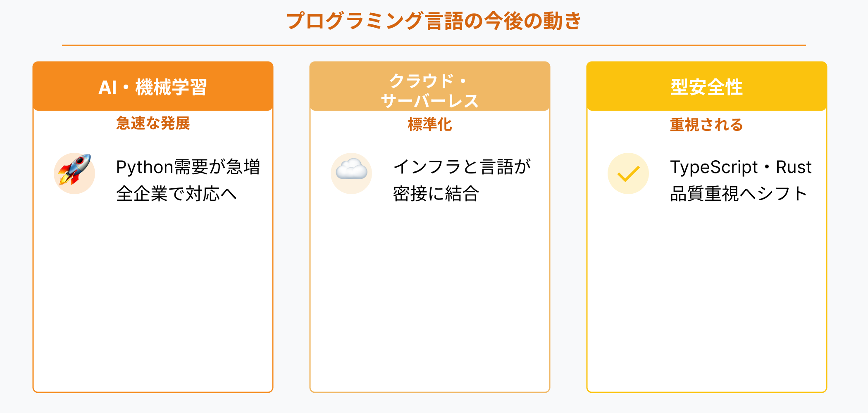868x413 pixels.
Task: Select the text TypeScript・Rust
Action: click(x=741, y=167)
